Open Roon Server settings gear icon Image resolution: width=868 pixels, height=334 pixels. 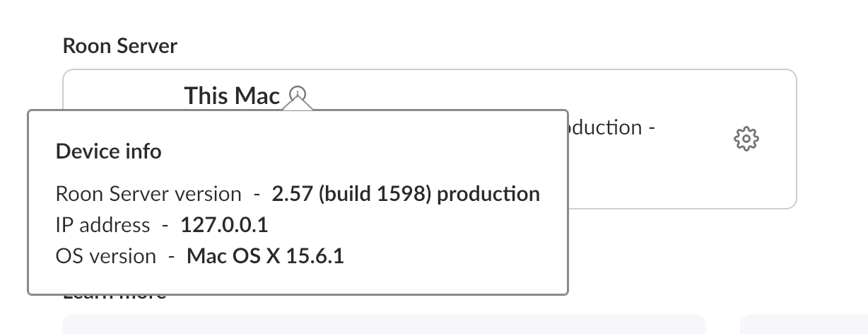746,139
